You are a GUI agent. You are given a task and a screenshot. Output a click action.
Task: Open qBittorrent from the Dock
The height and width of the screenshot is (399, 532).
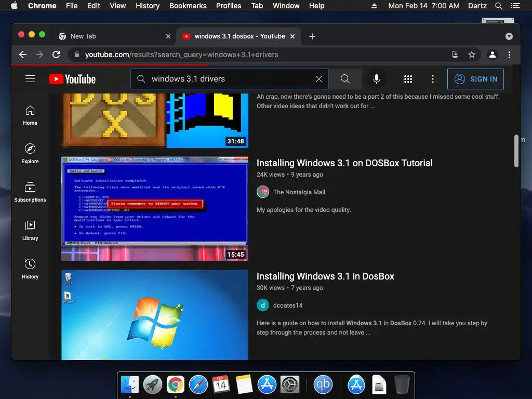323,384
